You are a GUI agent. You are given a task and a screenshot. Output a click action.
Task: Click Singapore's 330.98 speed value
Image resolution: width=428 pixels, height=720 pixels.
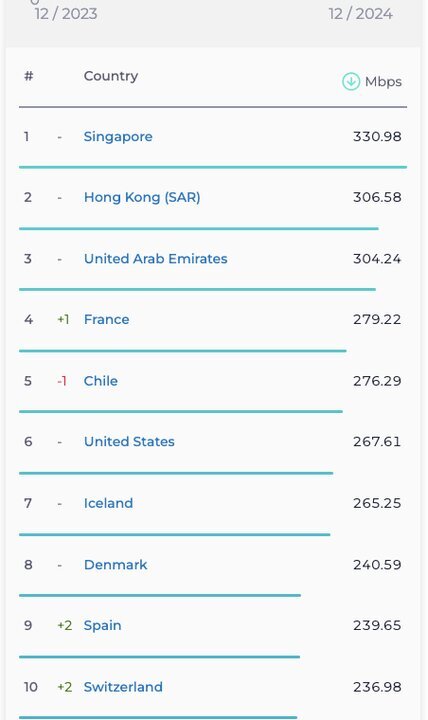coord(377,137)
